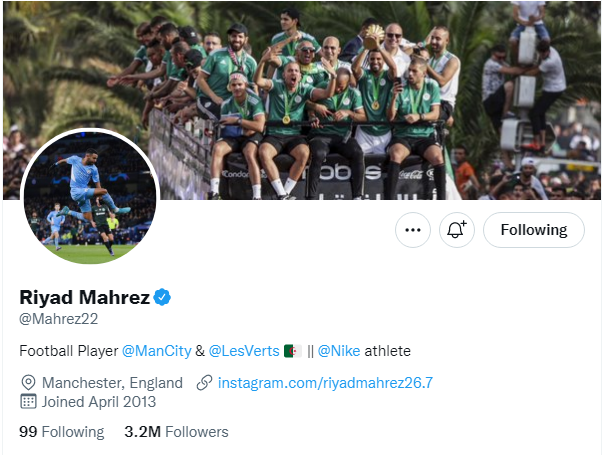Screen dimensions: 606x455
Task: Click the chain link icon
Action: coord(205,383)
